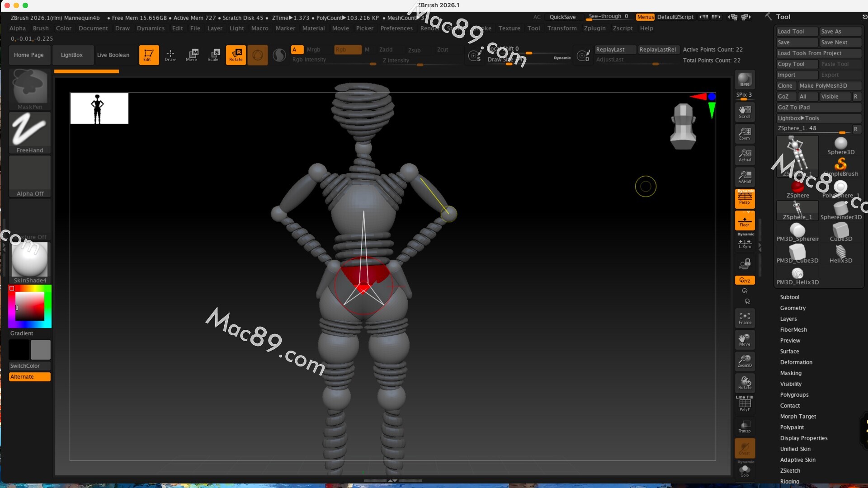Open the Preferences menu
This screenshot has height=488, width=868.
(x=396, y=28)
